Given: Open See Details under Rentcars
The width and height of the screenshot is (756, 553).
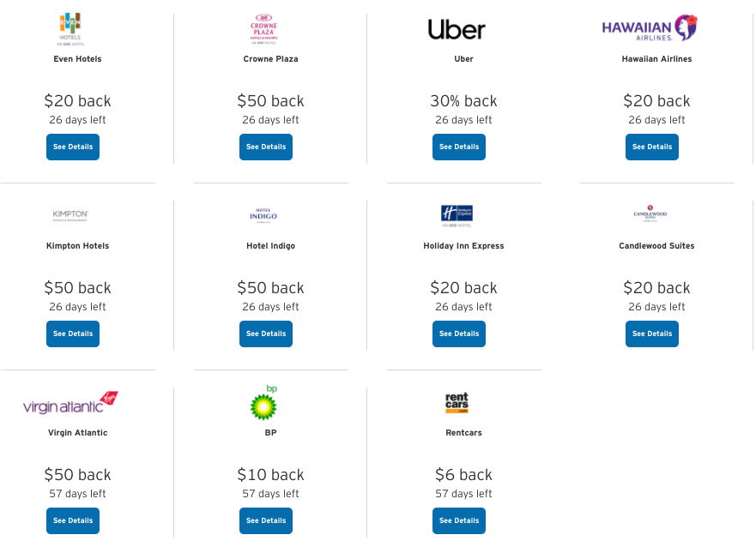Looking at the screenshot, I should coord(459,520).
